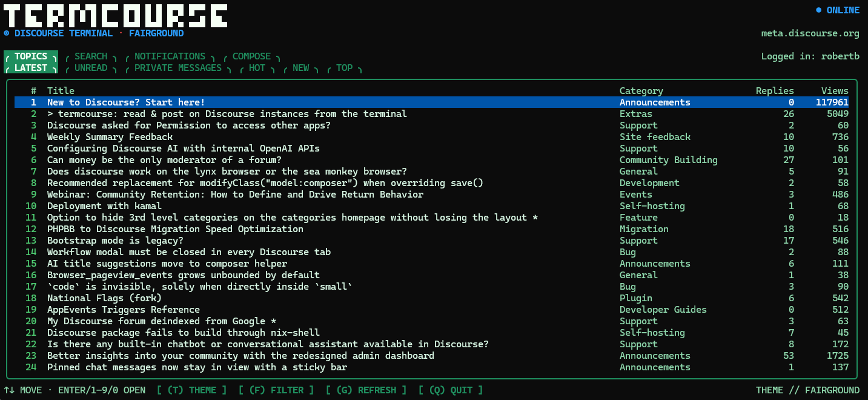
Task: Click the 'Community Building' category cell
Action: [669, 160]
